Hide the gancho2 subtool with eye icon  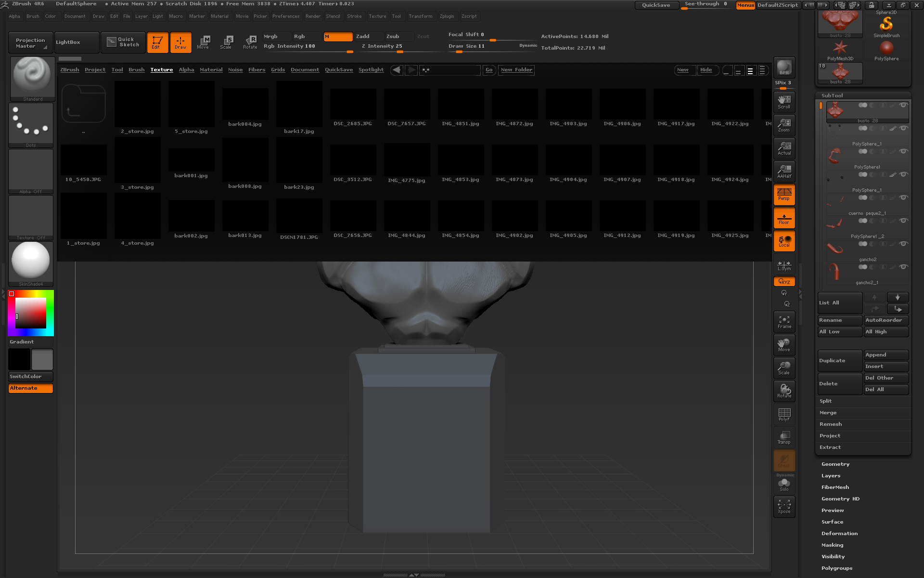point(903,244)
